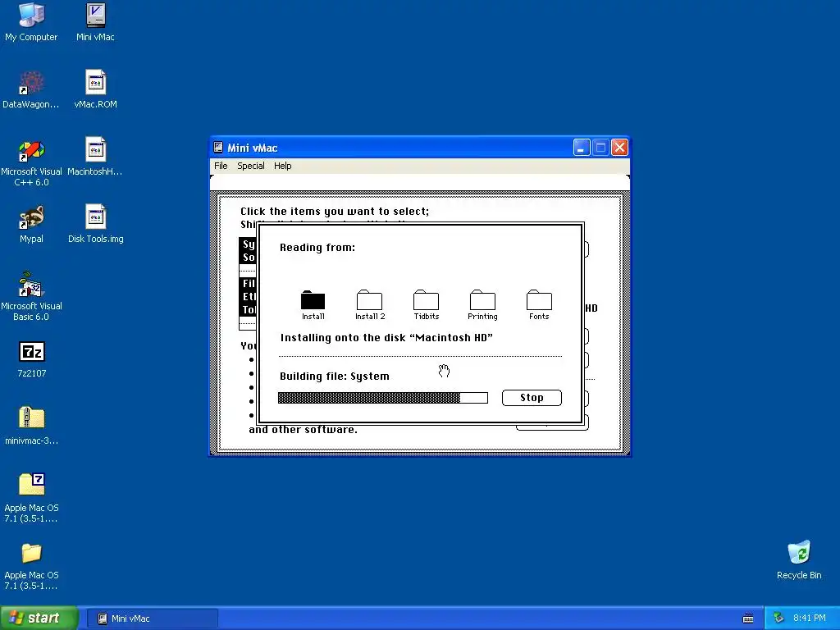Minimize the Mini vMac window
The width and height of the screenshot is (840, 630).
point(582,148)
